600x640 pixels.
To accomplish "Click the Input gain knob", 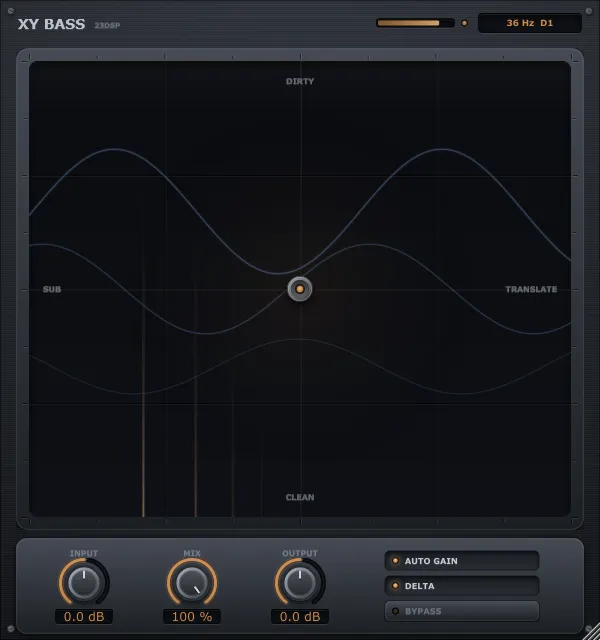I will click(x=84, y=582).
